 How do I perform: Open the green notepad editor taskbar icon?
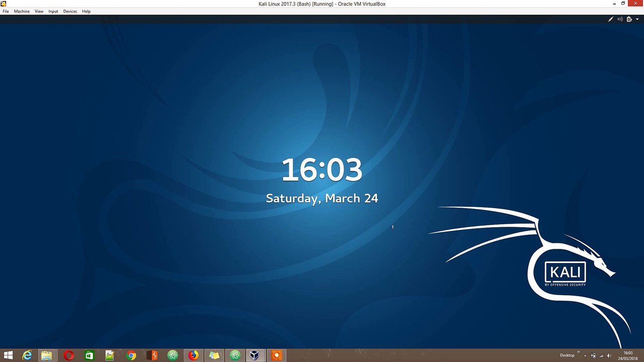tap(110, 355)
